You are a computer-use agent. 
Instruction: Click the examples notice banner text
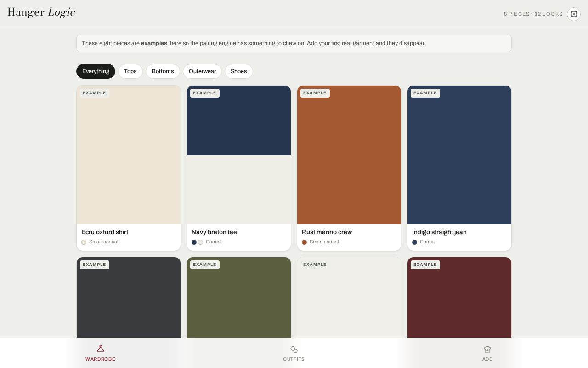(254, 43)
